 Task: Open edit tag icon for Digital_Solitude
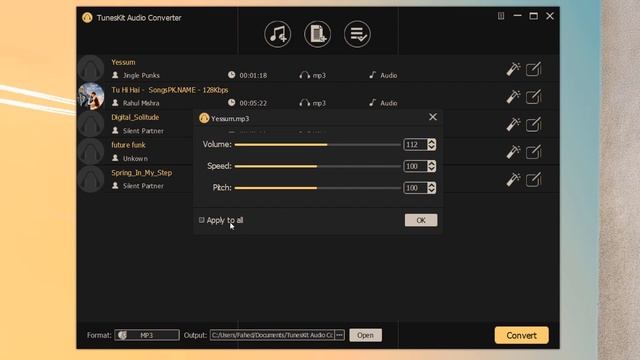point(533,124)
